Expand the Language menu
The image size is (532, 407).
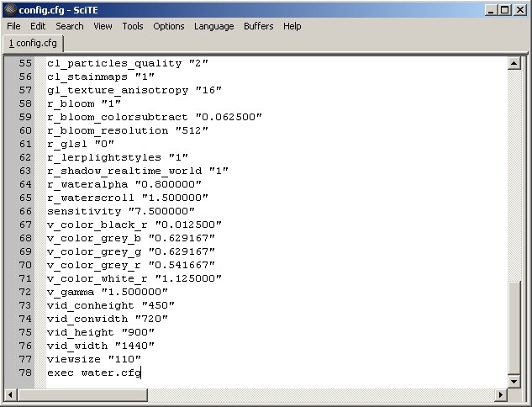213,26
